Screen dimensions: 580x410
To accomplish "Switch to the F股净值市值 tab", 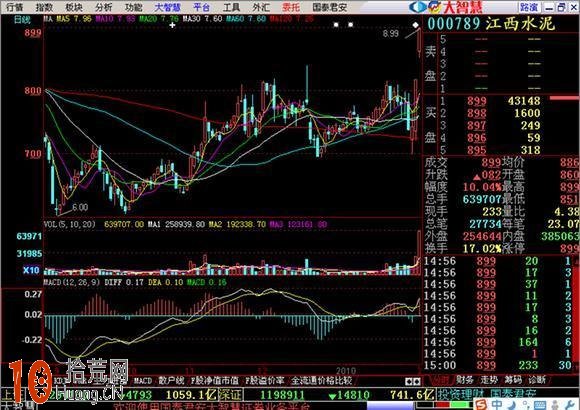I will click(x=215, y=380).
